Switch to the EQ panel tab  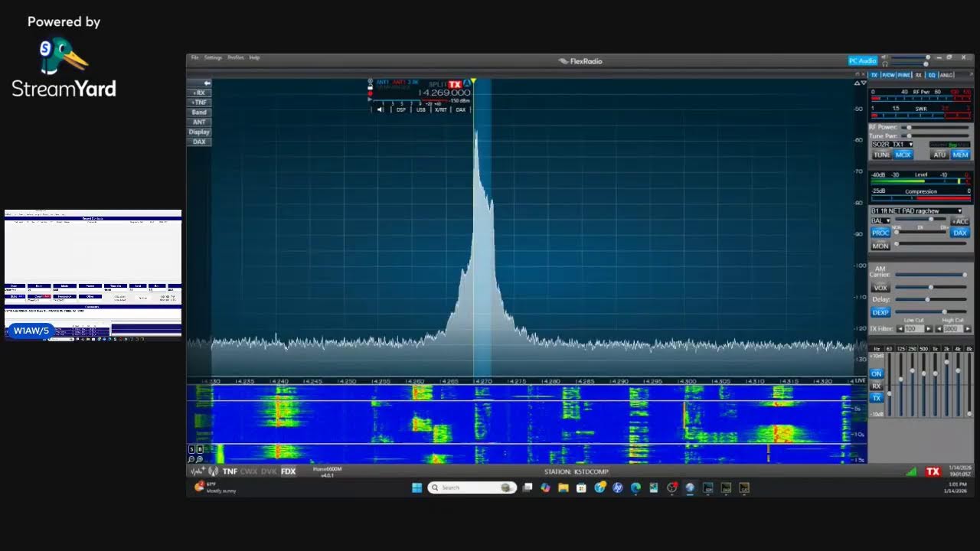(932, 75)
